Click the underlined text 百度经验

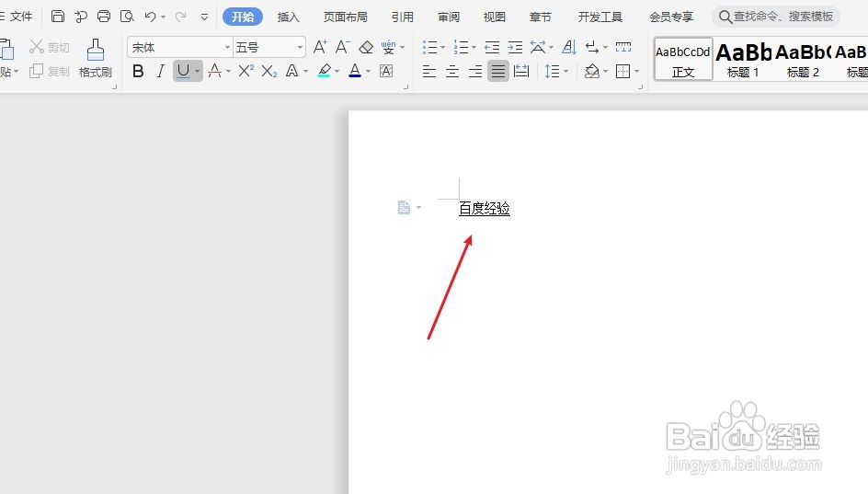point(485,208)
